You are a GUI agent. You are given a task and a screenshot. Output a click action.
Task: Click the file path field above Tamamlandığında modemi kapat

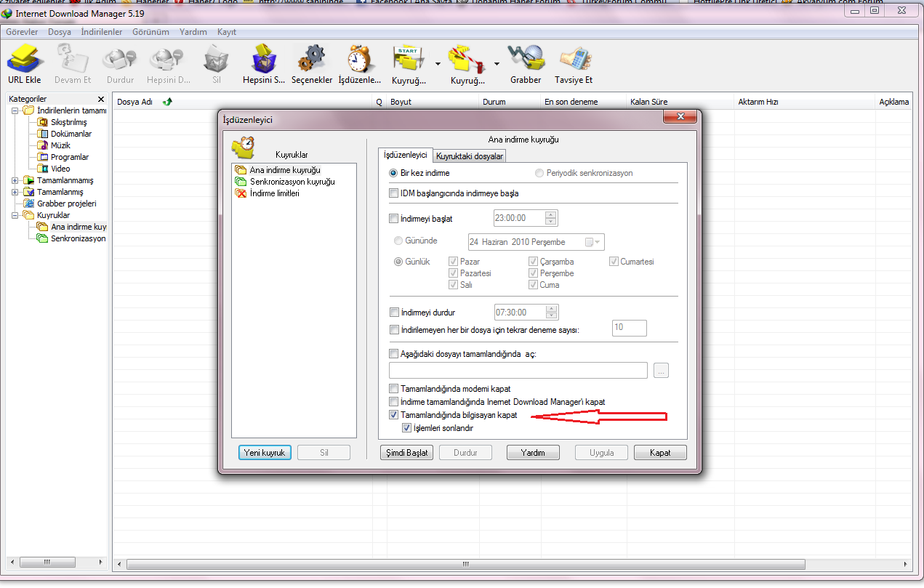point(518,371)
